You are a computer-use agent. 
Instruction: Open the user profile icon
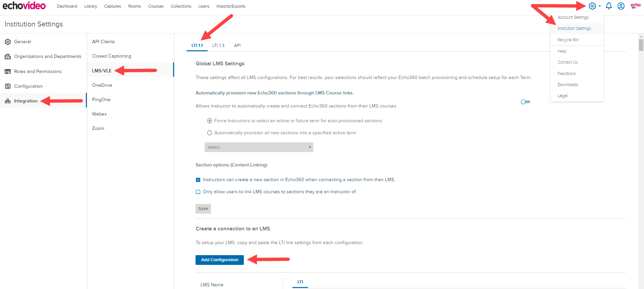point(621,6)
